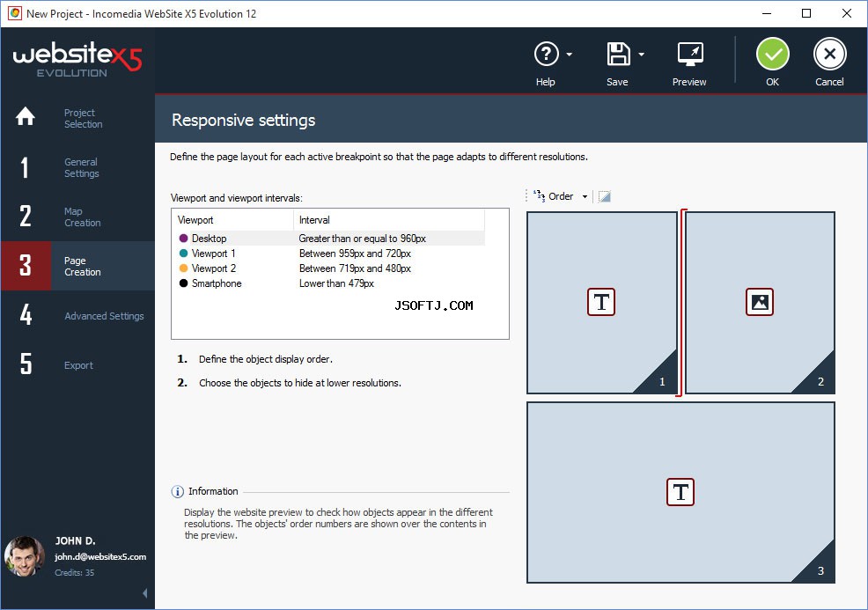Viewport: 868px width, 610px height.
Task: Click the text T icon in object 3
Action: [x=680, y=492]
